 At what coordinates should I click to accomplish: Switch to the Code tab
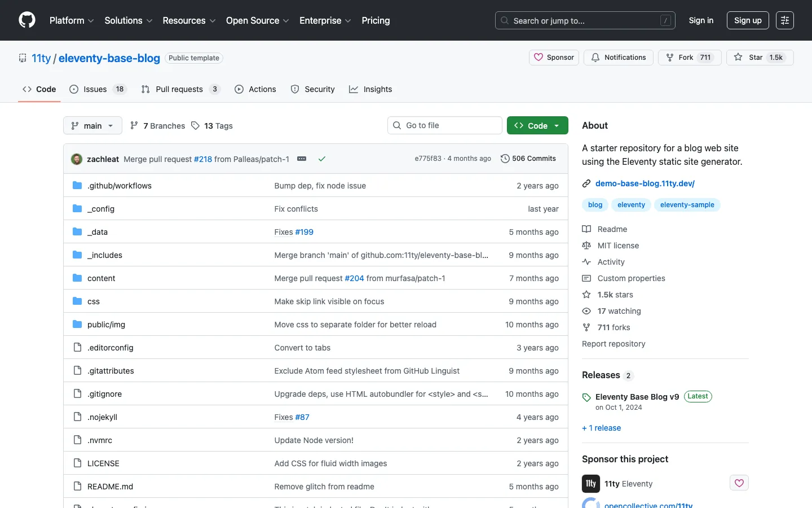(x=39, y=89)
